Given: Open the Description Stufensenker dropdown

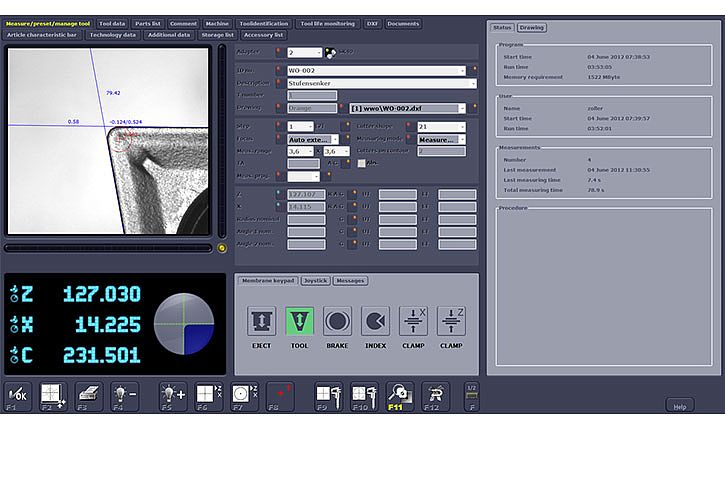Looking at the screenshot, I should point(382,83).
